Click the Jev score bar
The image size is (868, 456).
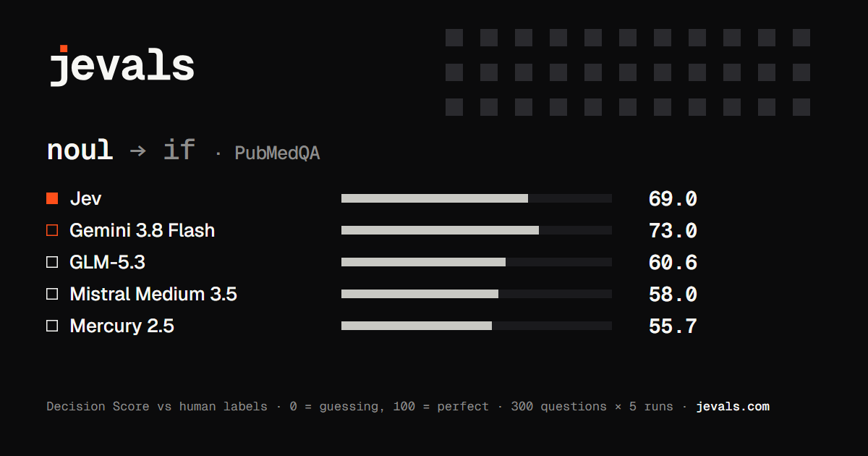pyautogui.click(x=477, y=198)
